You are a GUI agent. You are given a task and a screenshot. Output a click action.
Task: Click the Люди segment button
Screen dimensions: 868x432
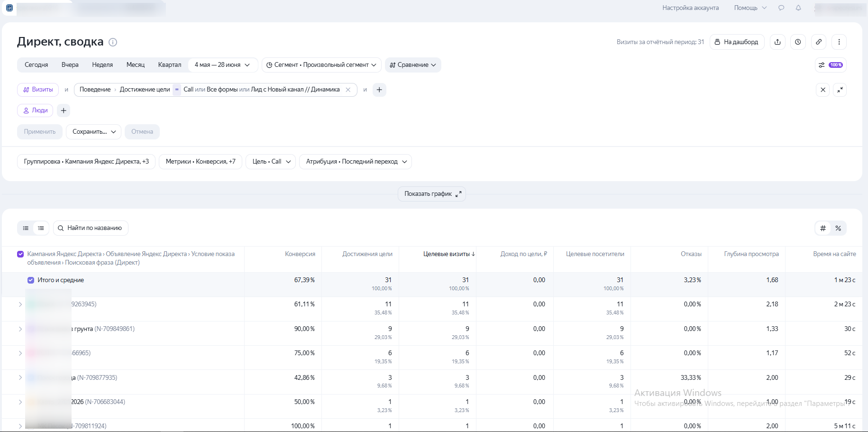(x=35, y=110)
